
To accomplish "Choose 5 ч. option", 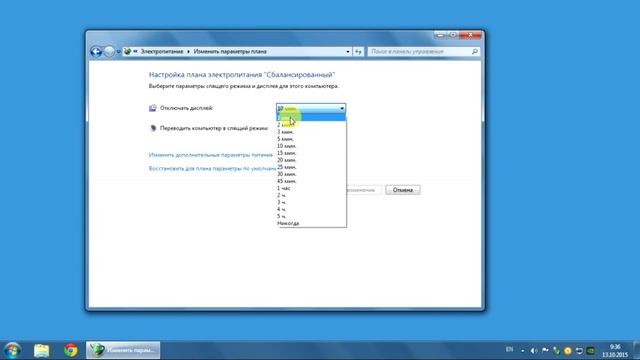I will pyautogui.click(x=311, y=216).
